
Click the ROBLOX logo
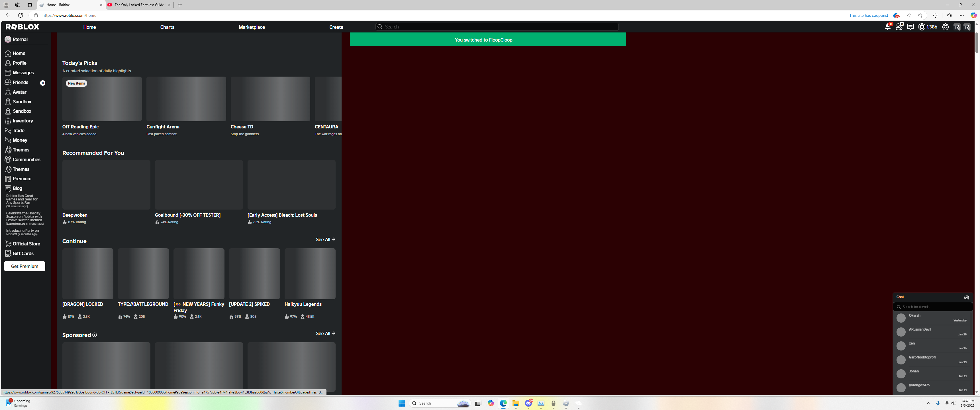point(23,27)
